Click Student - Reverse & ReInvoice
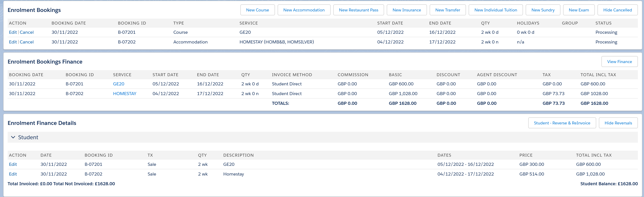This screenshot has width=644, height=197. click(x=562, y=123)
